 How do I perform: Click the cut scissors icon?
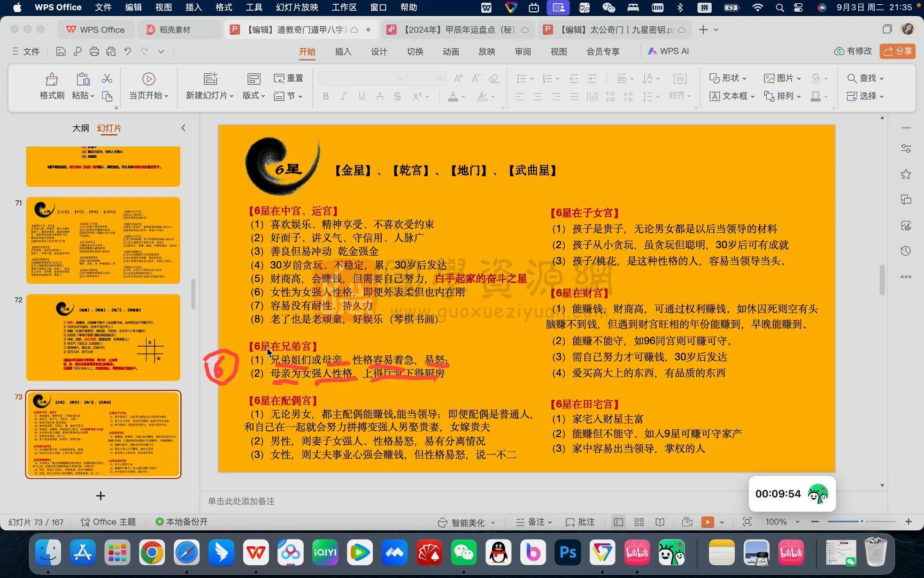coord(107,79)
